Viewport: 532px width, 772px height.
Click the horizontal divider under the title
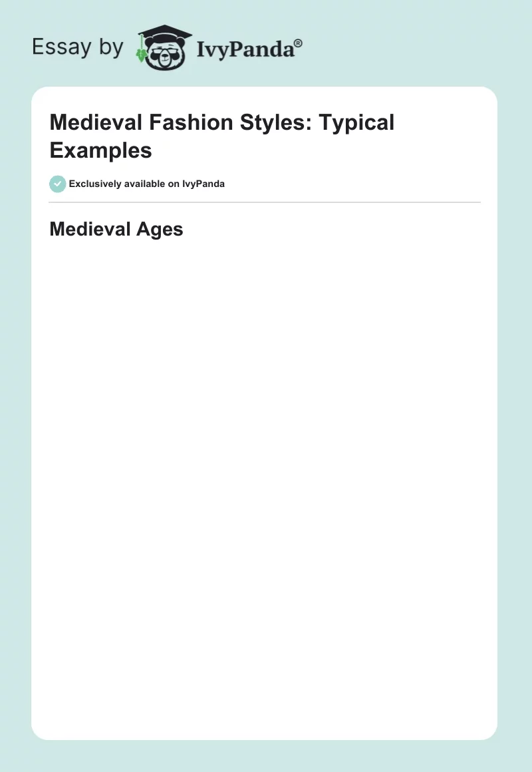265,202
